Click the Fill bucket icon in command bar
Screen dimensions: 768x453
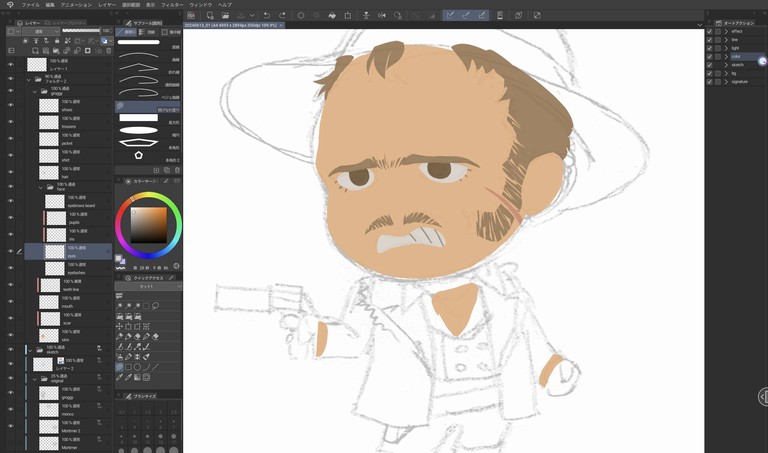point(332,16)
